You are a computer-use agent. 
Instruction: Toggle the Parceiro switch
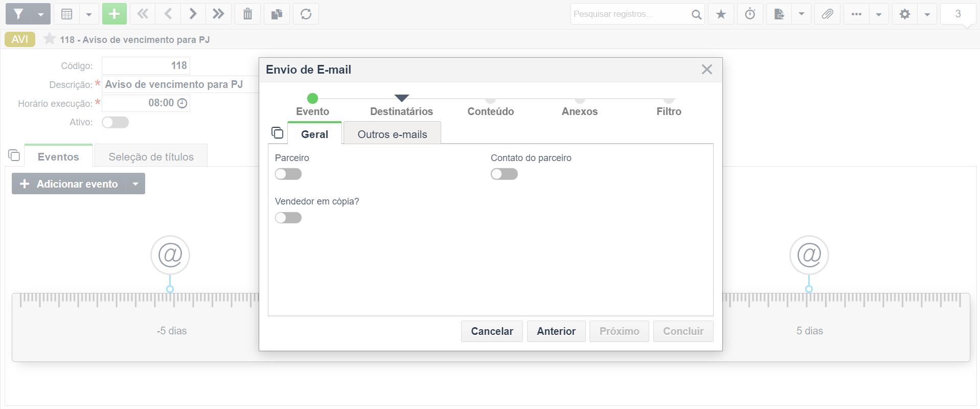click(288, 174)
